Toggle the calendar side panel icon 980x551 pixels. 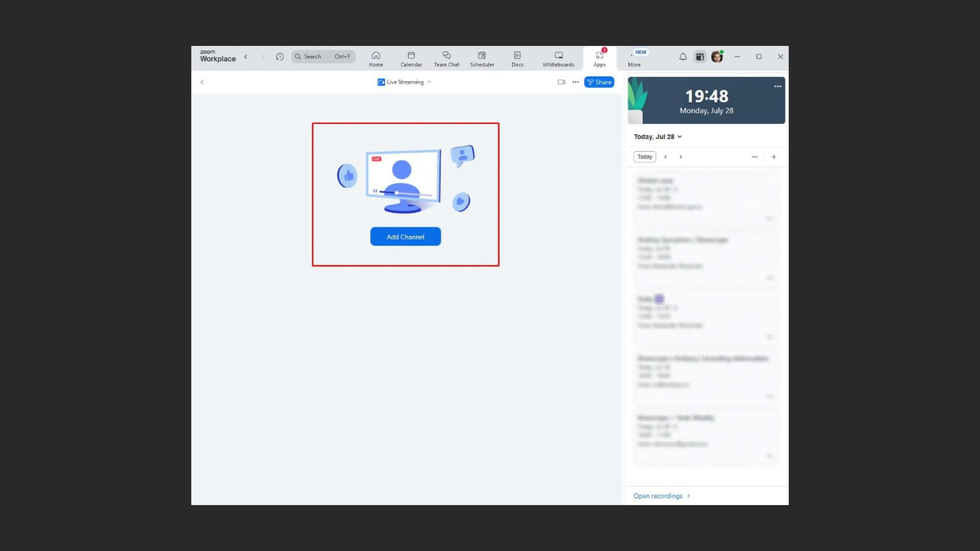[x=700, y=57]
